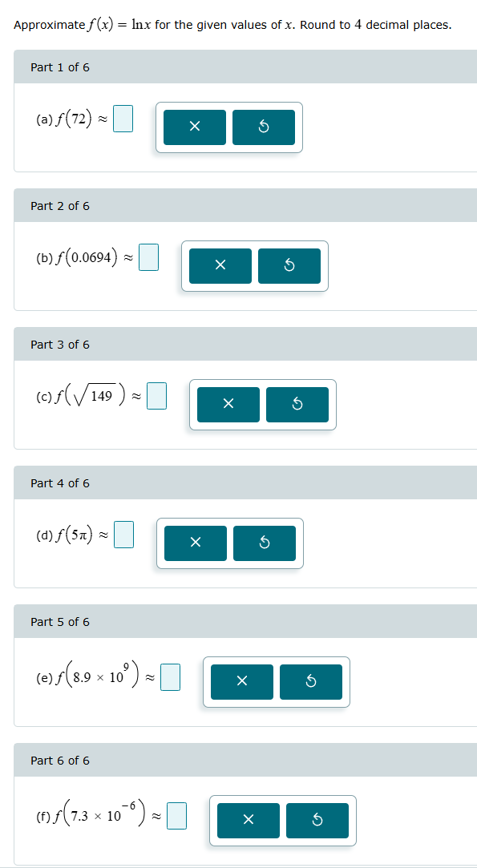Click the undo icon in Part 3
Screen dimensions: 477x868
point(297,405)
